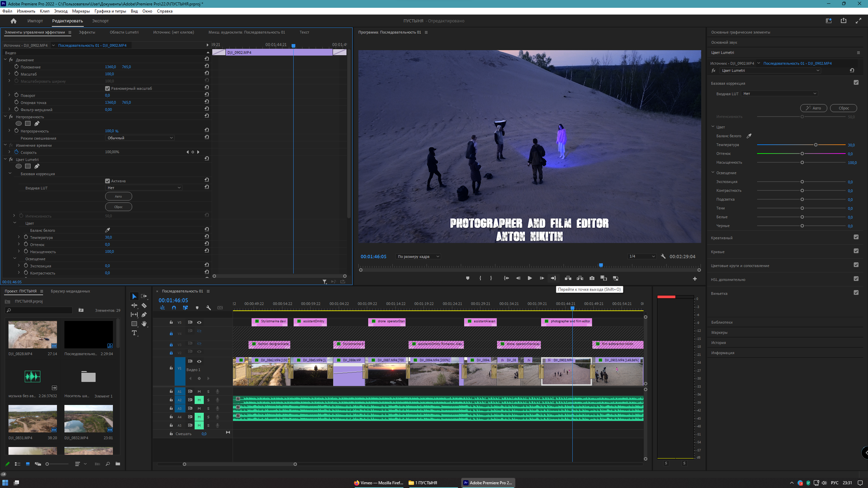Open the Режим смешивания dropdown
This screenshot has width=868, height=488.
[x=140, y=138]
